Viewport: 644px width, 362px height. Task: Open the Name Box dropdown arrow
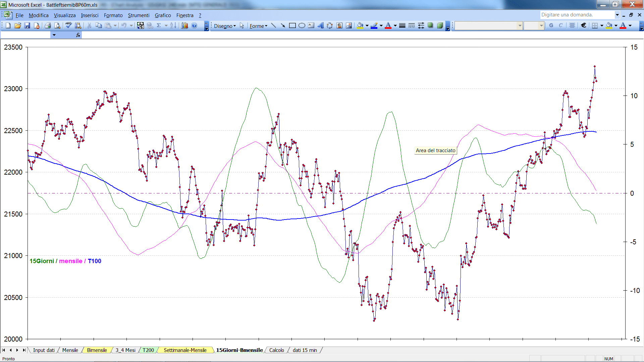coord(54,35)
